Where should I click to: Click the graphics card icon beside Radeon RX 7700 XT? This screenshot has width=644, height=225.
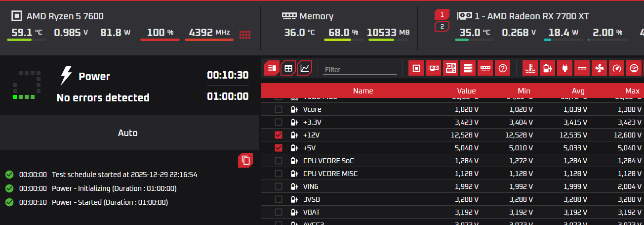coord(464,16)
